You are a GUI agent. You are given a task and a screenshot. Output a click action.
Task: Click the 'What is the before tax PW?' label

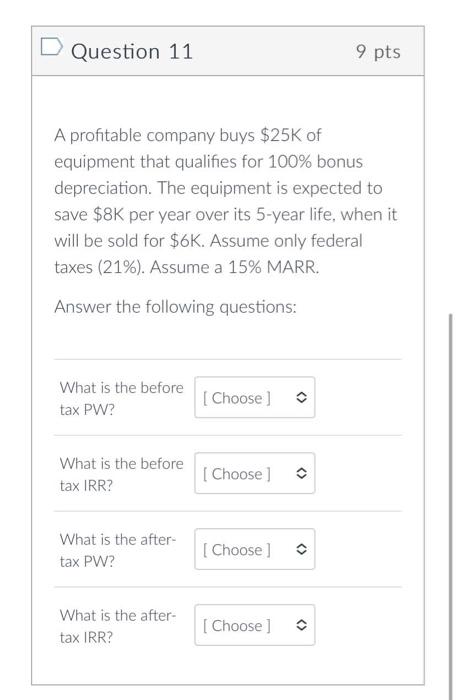(x=121, y=398)
